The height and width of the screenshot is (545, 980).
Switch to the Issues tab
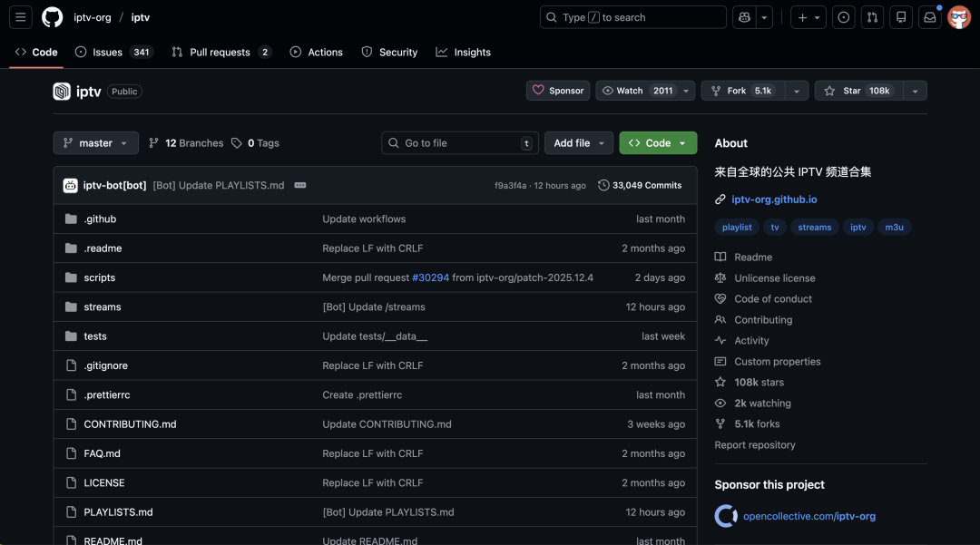(113, 53)
